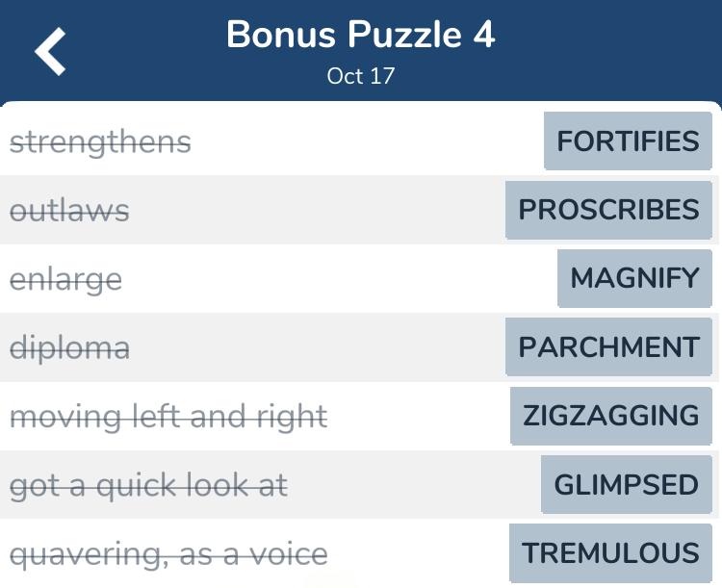Tap the 'Oct 17' date label
722x588 pixels.
pos(361,76)
